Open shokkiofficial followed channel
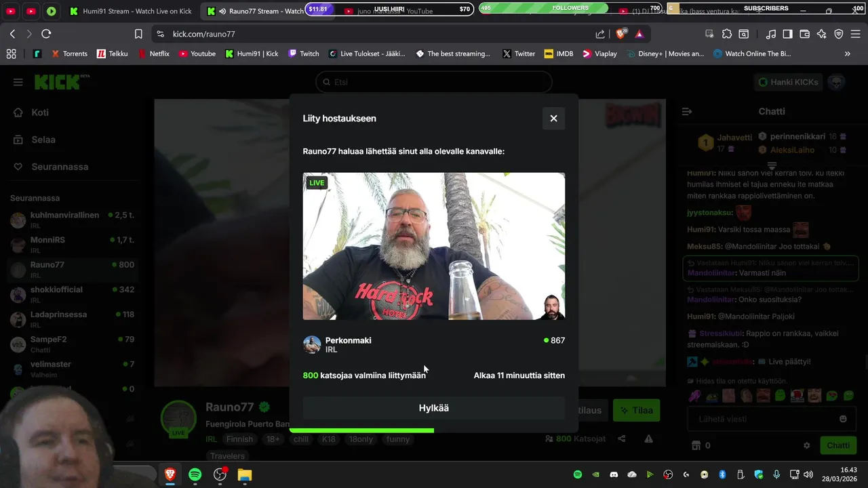 (x=72, y=294)
